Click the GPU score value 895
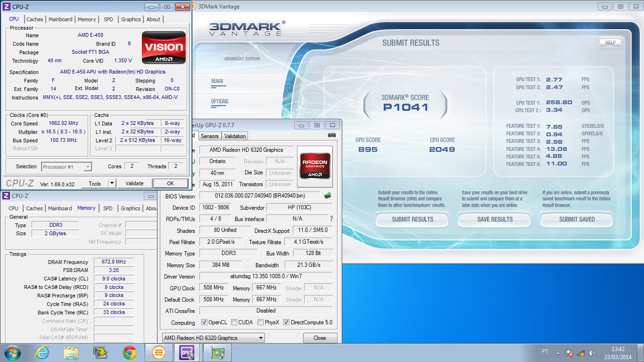The height and width of the screenshot is (362, 644). (368, 149)
